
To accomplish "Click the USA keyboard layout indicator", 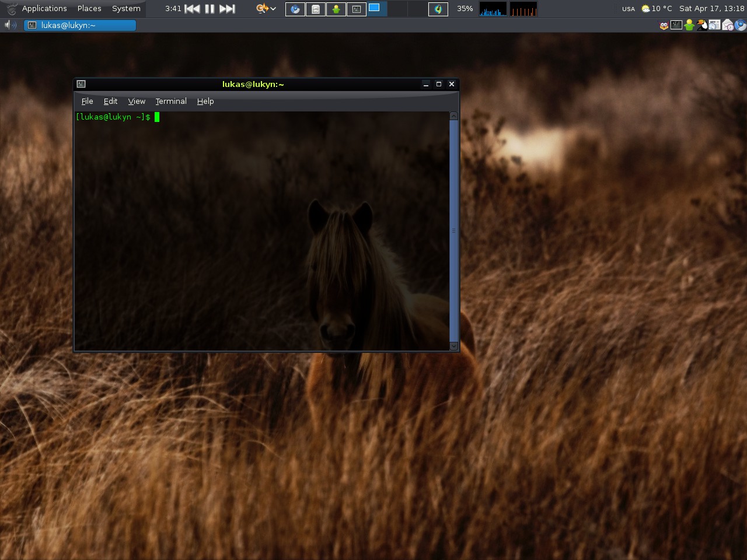I will 629,9.
